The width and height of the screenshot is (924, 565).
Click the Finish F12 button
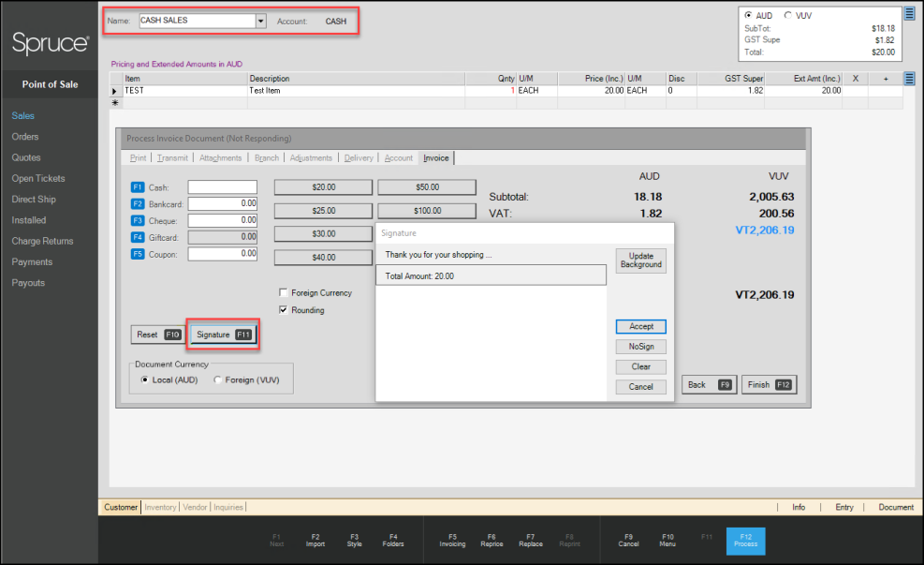point(769,384)
